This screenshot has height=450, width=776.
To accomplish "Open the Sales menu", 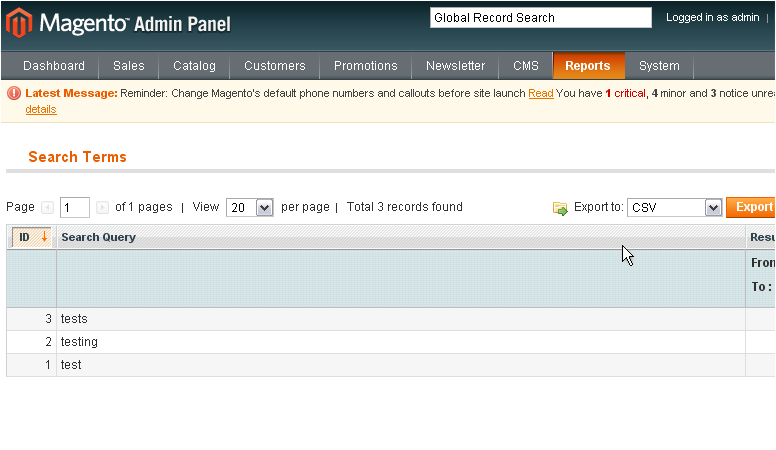I will tap(128, 66).
